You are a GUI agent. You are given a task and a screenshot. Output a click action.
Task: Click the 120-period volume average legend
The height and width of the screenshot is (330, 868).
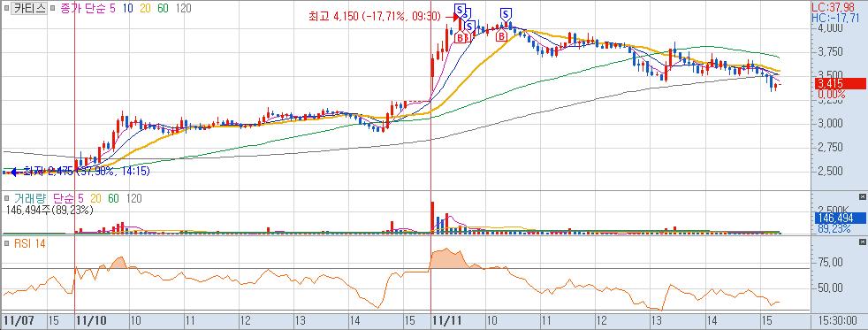(134, 199)
